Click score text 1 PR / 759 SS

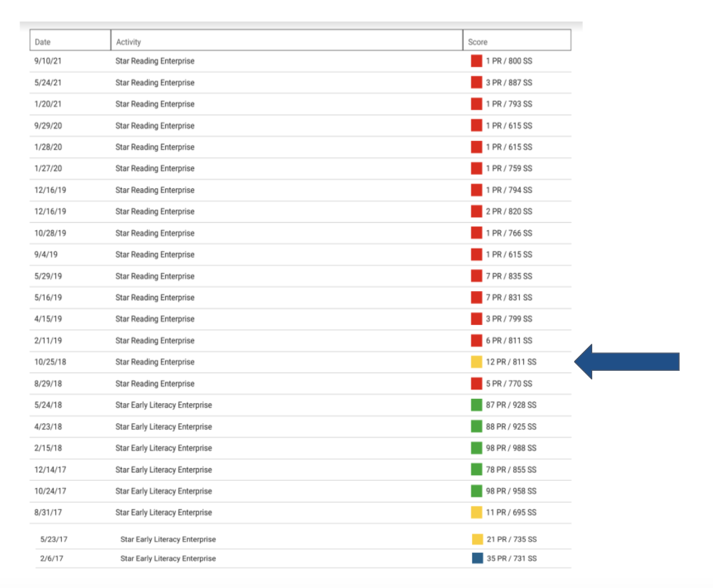click(509, 168)
